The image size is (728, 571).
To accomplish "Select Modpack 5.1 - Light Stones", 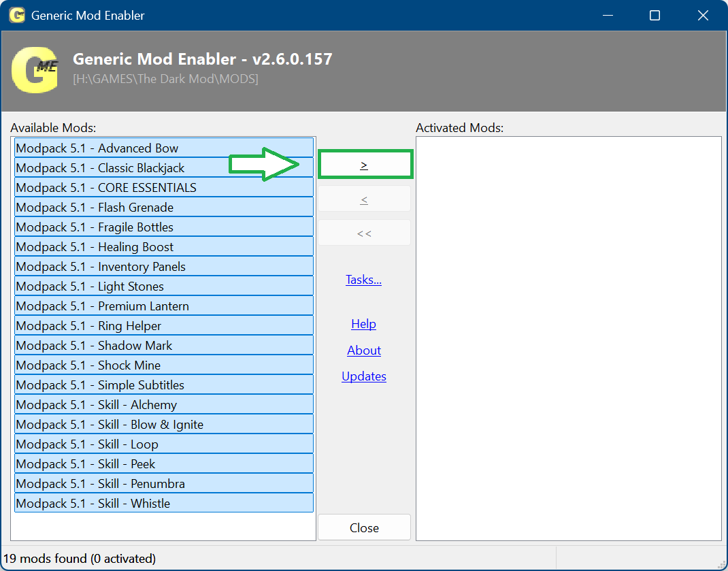I will (164, 287).
